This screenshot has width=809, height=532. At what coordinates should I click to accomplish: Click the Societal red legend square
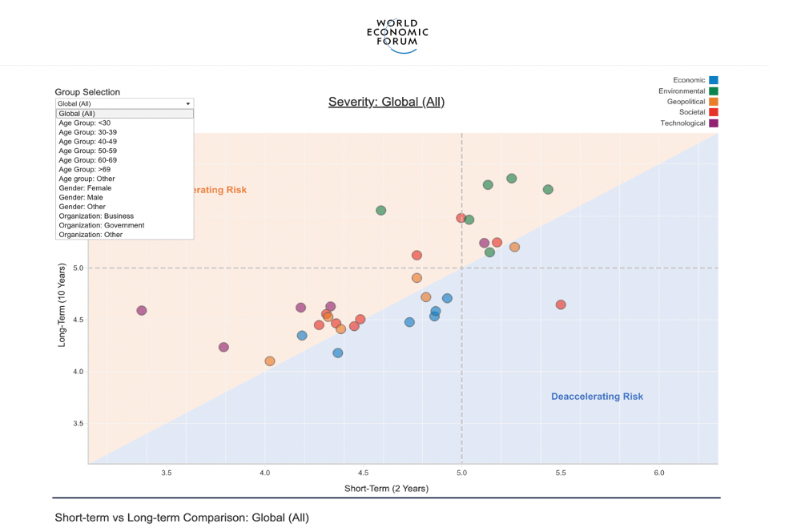click(713, 112)
